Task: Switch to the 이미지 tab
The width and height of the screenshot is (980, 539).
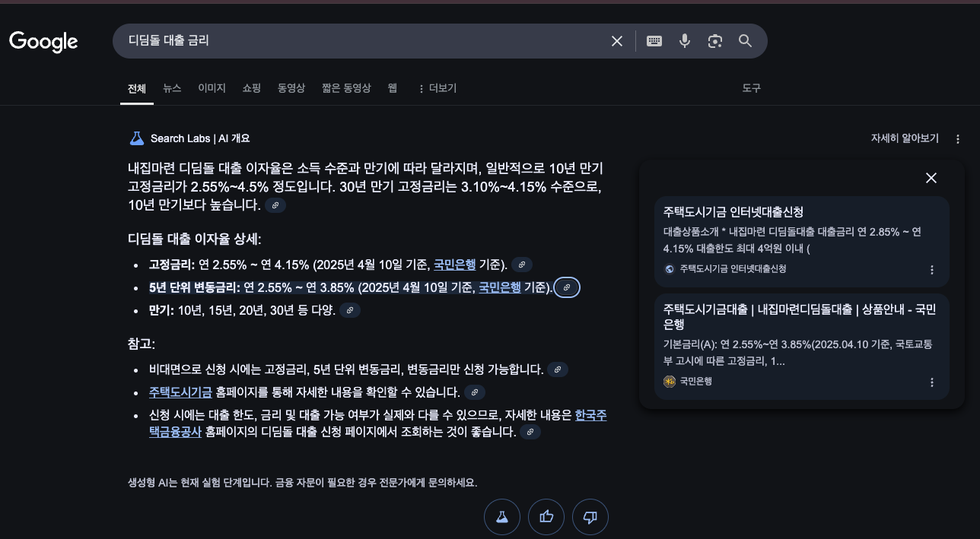Action: (x=212, y=88)
